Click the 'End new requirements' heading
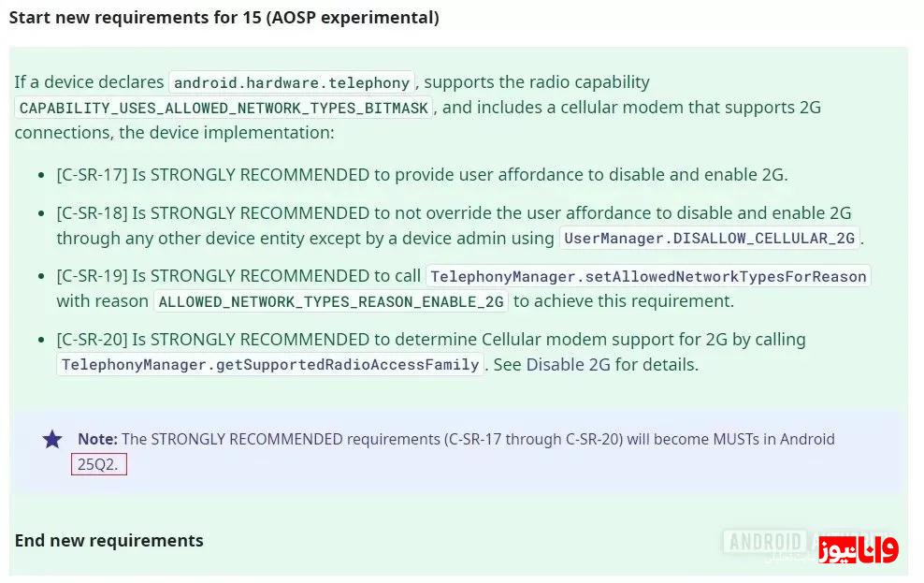 [x=108, y=540]
